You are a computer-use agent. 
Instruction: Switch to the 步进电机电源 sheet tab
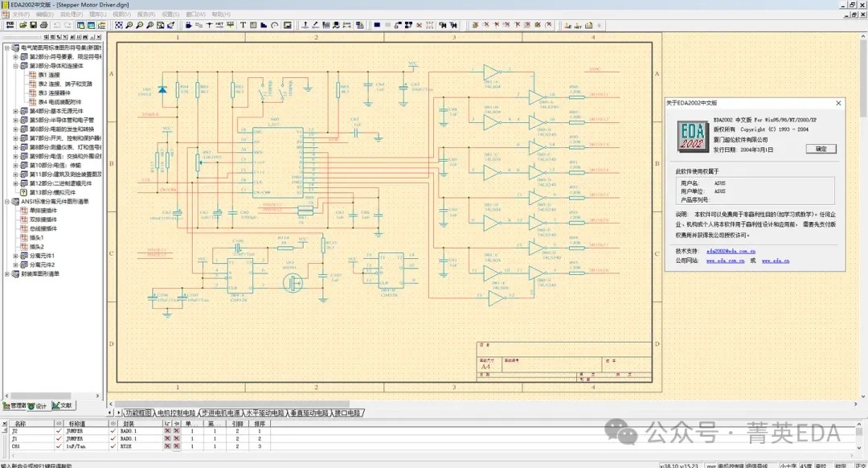click(x=220, y=413)
